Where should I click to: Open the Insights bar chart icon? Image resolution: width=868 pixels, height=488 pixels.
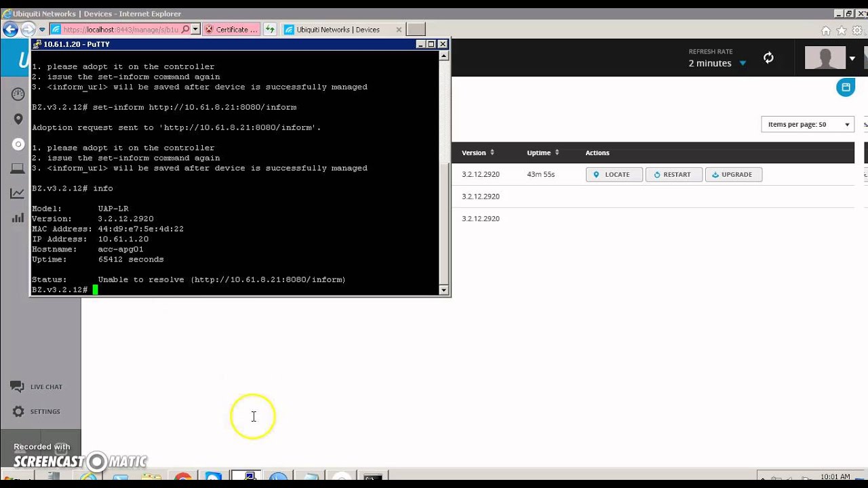[18, 218]
